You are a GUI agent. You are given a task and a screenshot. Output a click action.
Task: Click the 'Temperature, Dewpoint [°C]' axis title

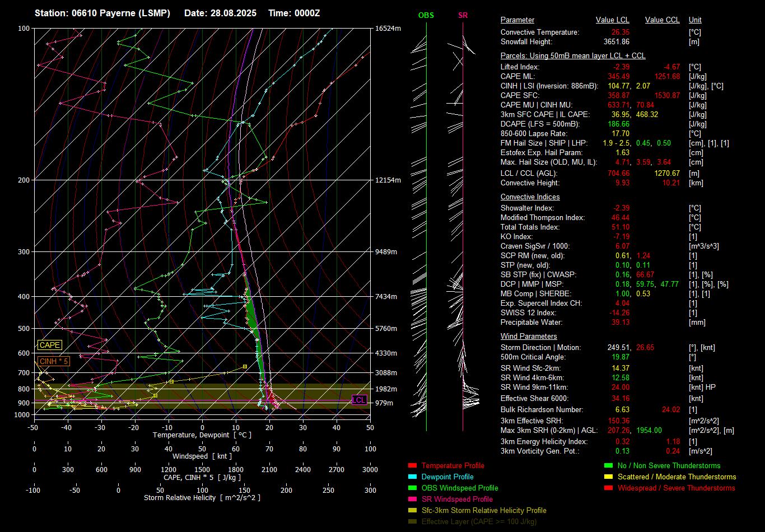tap(202, 435)
